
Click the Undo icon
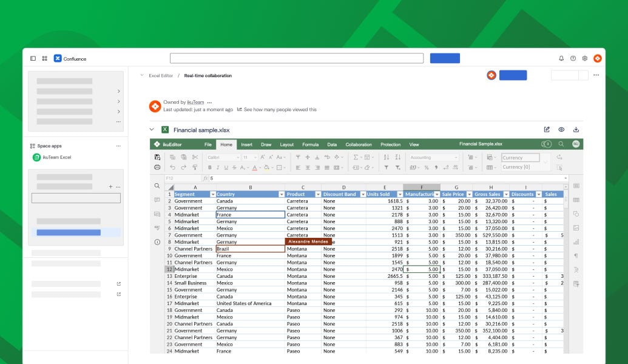coord(173,167)
